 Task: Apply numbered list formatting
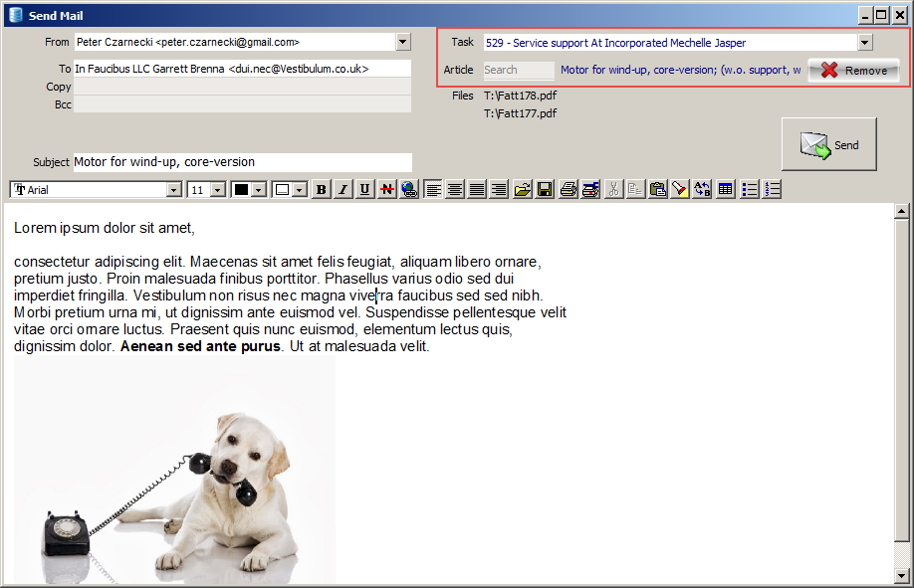pos(773,190)
